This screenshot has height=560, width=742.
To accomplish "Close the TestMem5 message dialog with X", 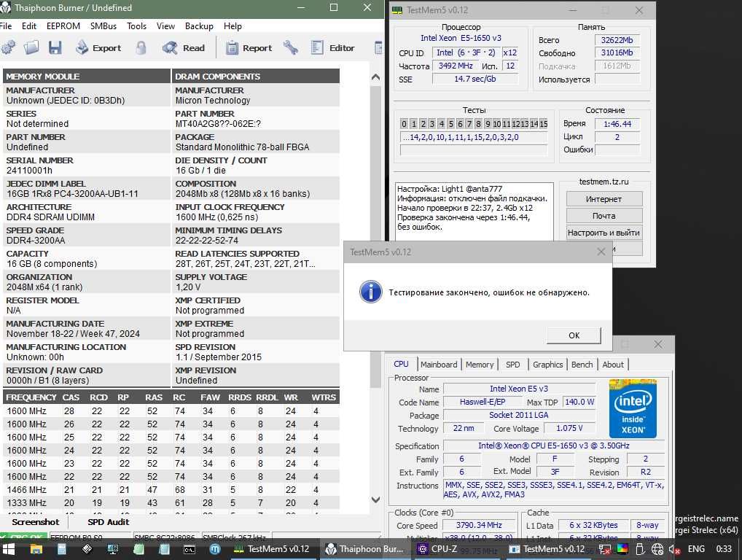I will [x=601, y=252].
